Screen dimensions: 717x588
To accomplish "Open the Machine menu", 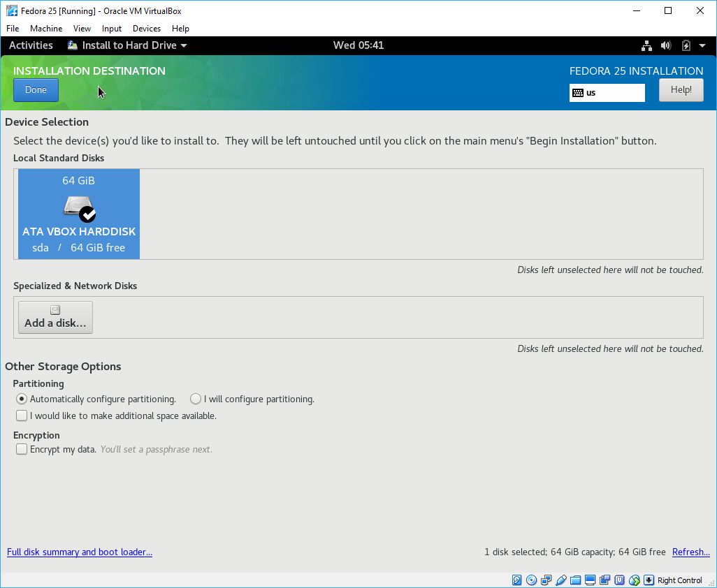I will [x=46, y=29].
